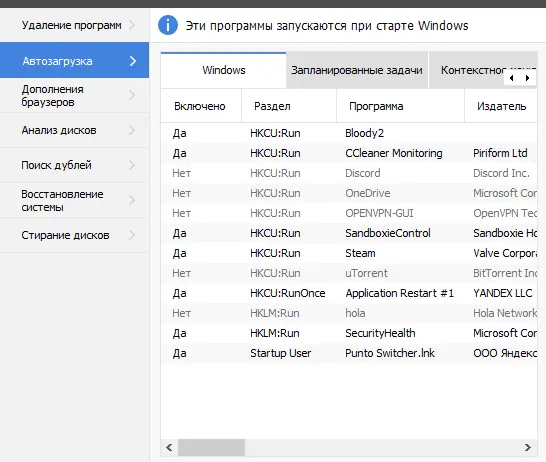546x462 pixels.
Task: Open Стирание дисков section
Action: (x=75, y=235)
